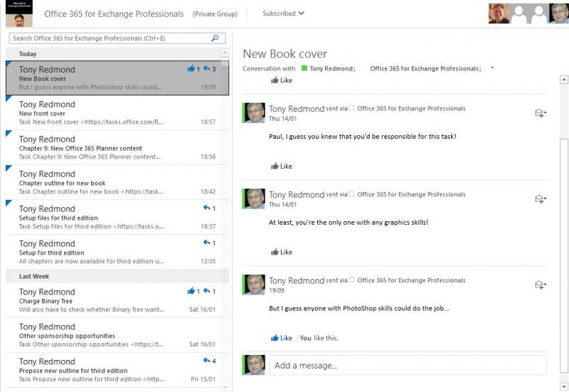Click Tony Redmond avatar on 19:09 message
The image size is (569, 392).
tap(255, 285)
